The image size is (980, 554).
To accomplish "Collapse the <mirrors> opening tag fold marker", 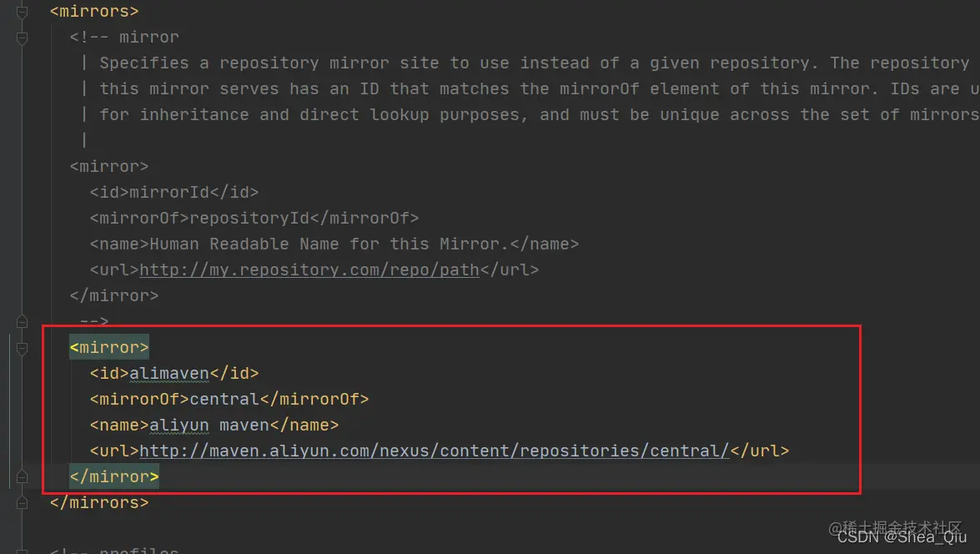I will pyautogui.click(x=22, y=12).
